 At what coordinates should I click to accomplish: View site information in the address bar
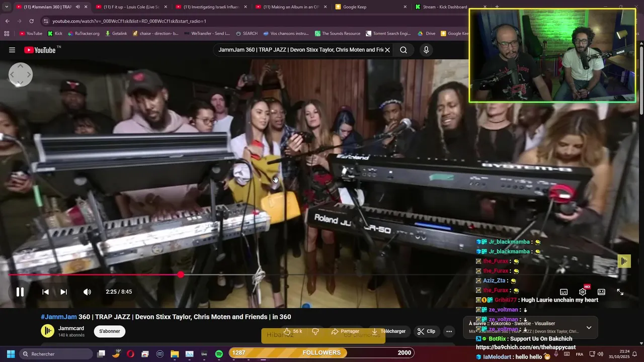[x=46, y=21]
